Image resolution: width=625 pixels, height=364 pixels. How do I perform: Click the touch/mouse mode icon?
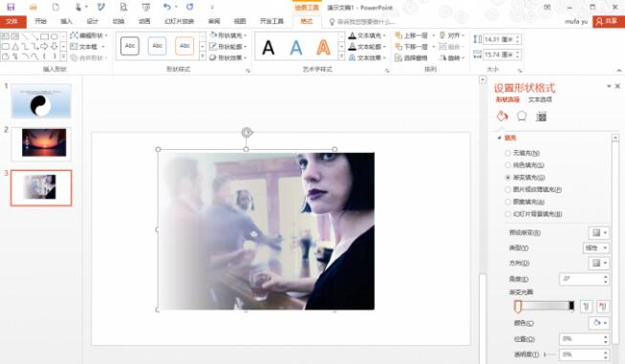(78, 7)
